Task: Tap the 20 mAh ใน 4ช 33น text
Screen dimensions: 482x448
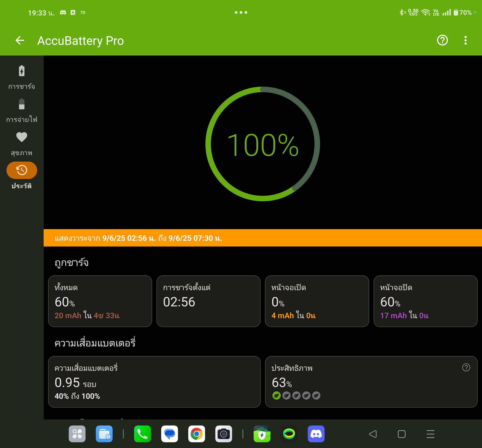Action: click(87, 315)
